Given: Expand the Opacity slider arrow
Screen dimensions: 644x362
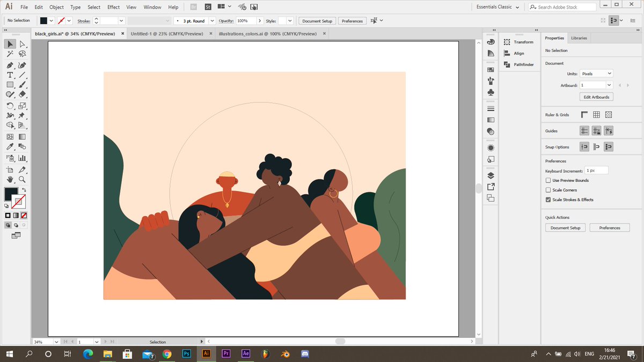Looking at the screenshot, I should click(x=260, y=20).
